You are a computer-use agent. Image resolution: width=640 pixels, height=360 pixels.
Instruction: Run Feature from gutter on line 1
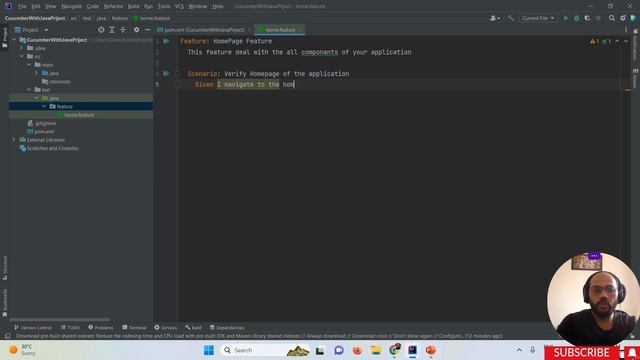click(x=166, y=41)
